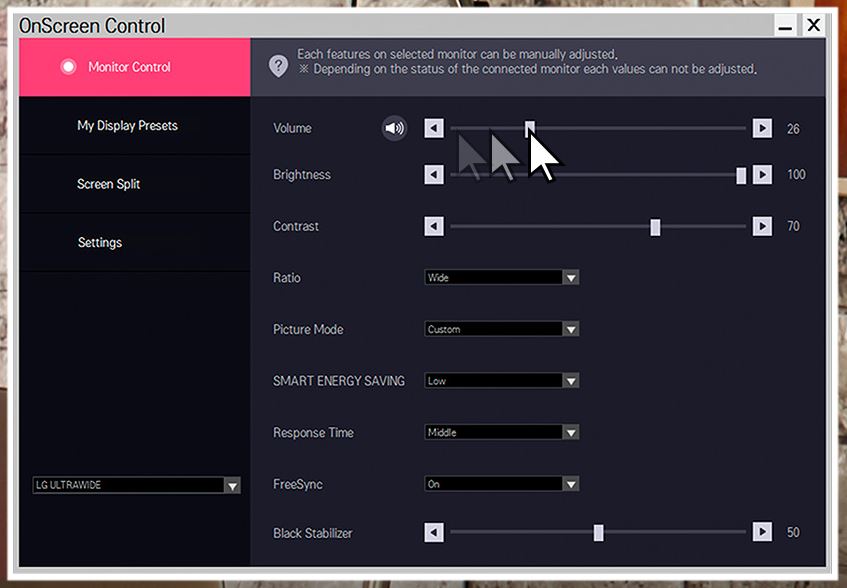Click the help question mark icon
The width and height of the screenshot is (847, 588).
point(278,66)
